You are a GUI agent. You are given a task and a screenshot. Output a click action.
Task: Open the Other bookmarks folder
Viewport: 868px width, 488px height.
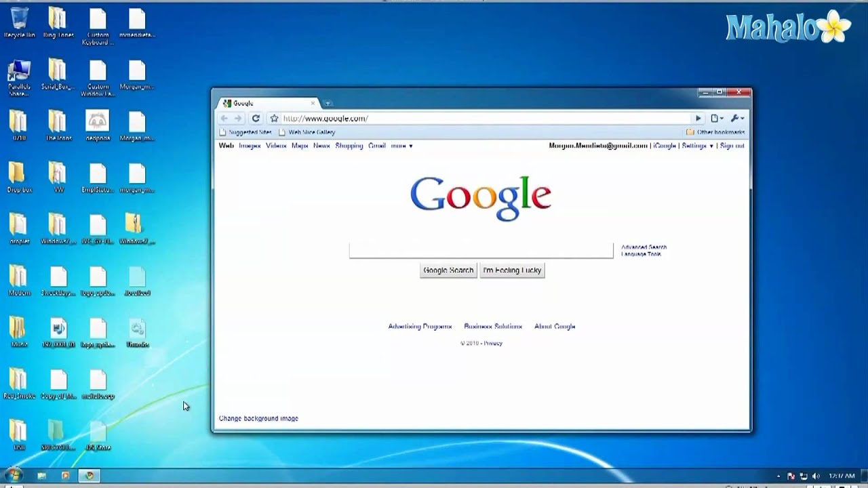click(714, 131)
